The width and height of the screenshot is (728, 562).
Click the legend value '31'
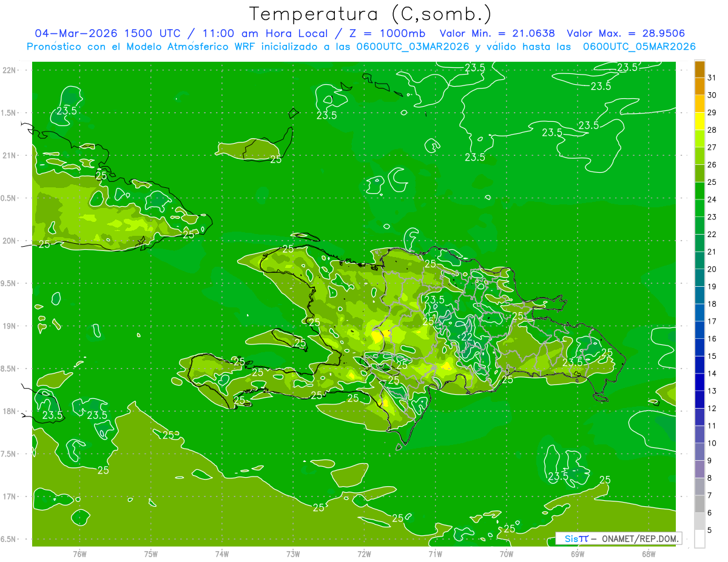712,78
